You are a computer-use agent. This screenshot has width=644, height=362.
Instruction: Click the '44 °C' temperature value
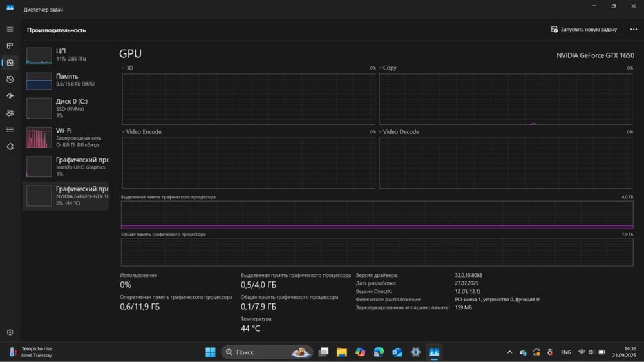tap(250, 329)
